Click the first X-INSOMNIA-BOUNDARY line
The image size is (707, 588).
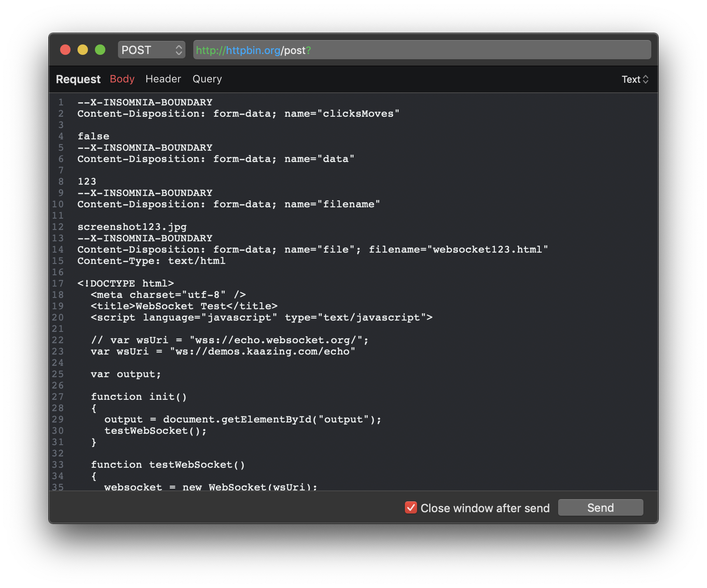pos(145,102)
